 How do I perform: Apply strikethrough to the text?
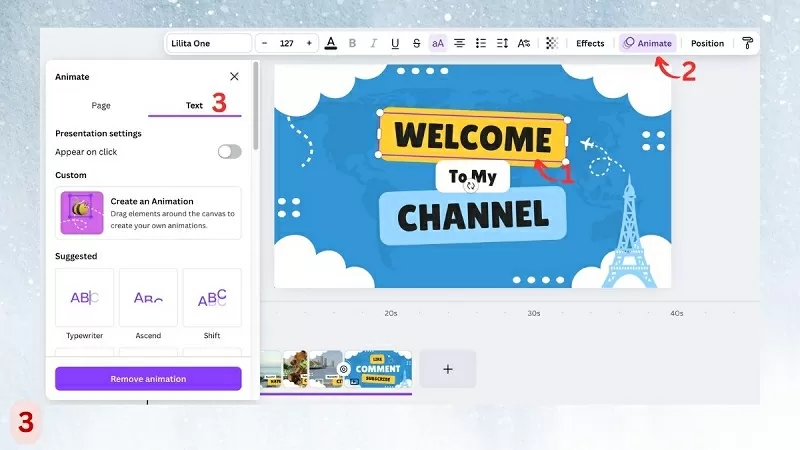(x=416, y=43)
